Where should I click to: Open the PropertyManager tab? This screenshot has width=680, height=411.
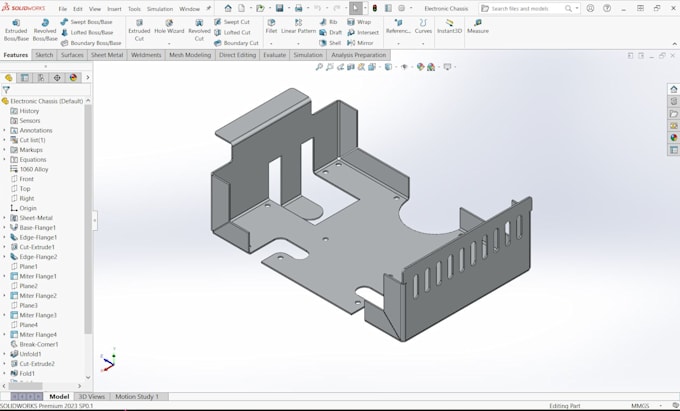25,78
